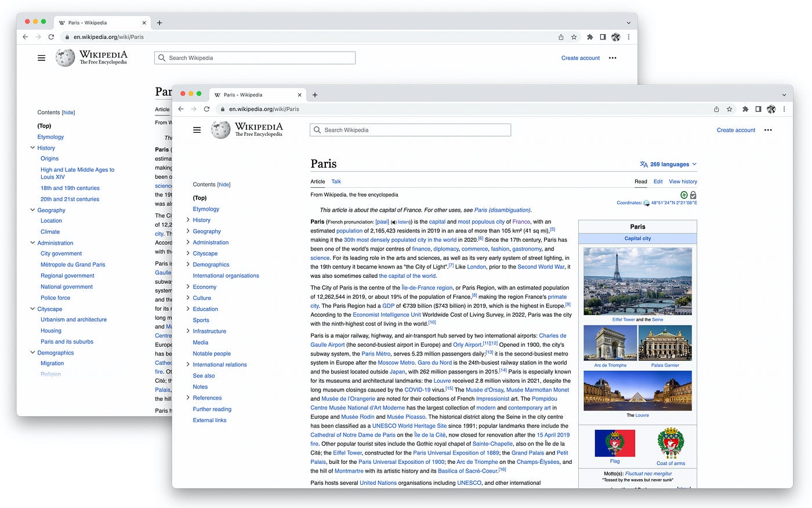Open the three-dot user menu beside Create account in the front window
812x508 pixels.
(768, 130)
